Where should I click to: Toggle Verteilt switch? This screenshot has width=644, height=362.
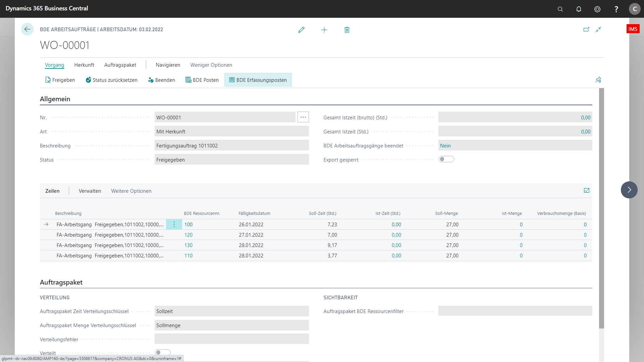click(163, 352)
